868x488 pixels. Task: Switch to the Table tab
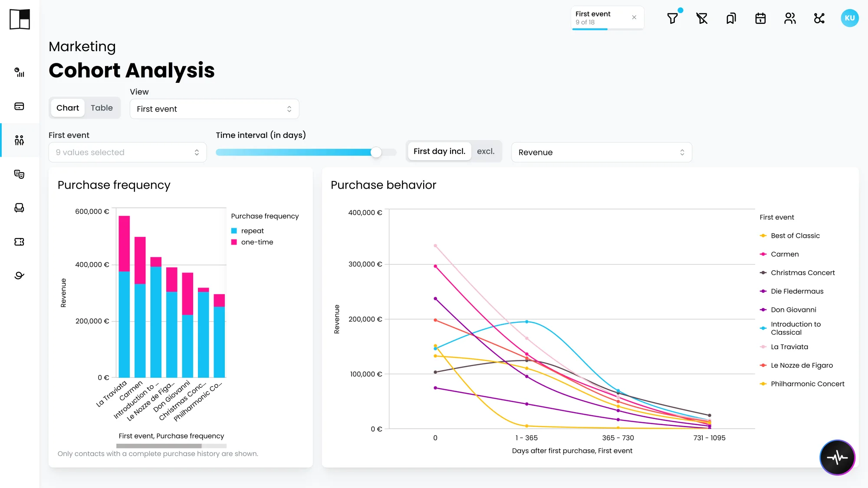point(102,108)
